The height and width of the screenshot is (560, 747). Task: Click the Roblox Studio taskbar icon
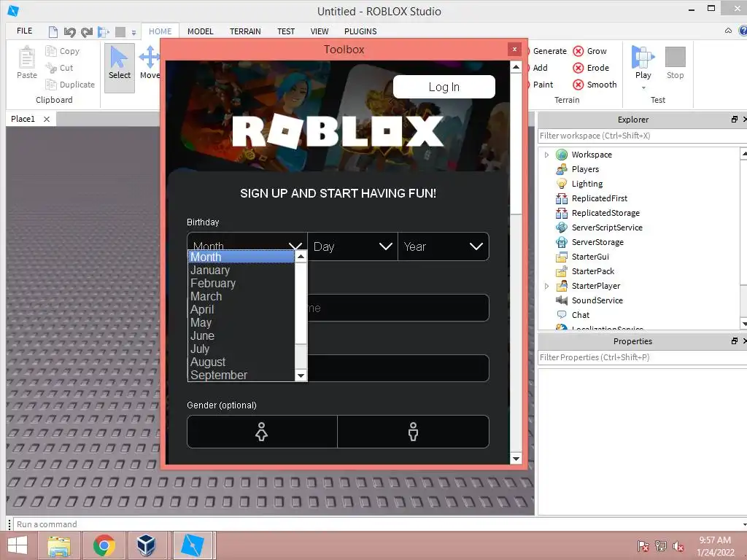tap(193, 545)
